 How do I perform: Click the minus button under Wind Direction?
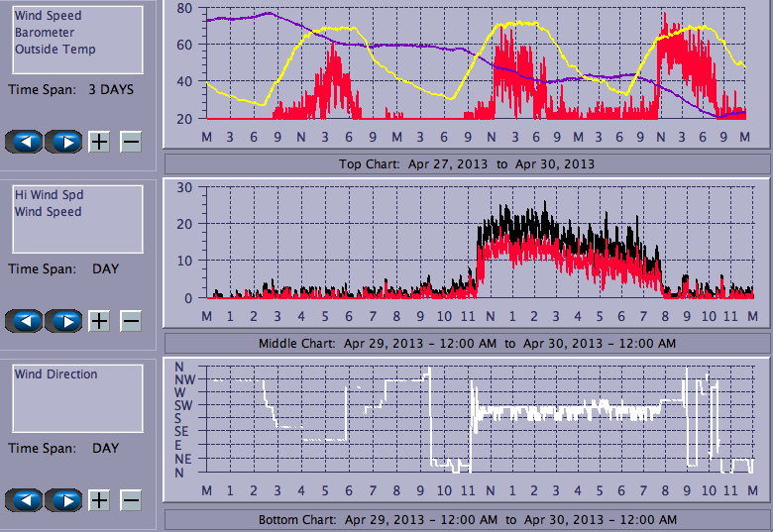point(131,500)
